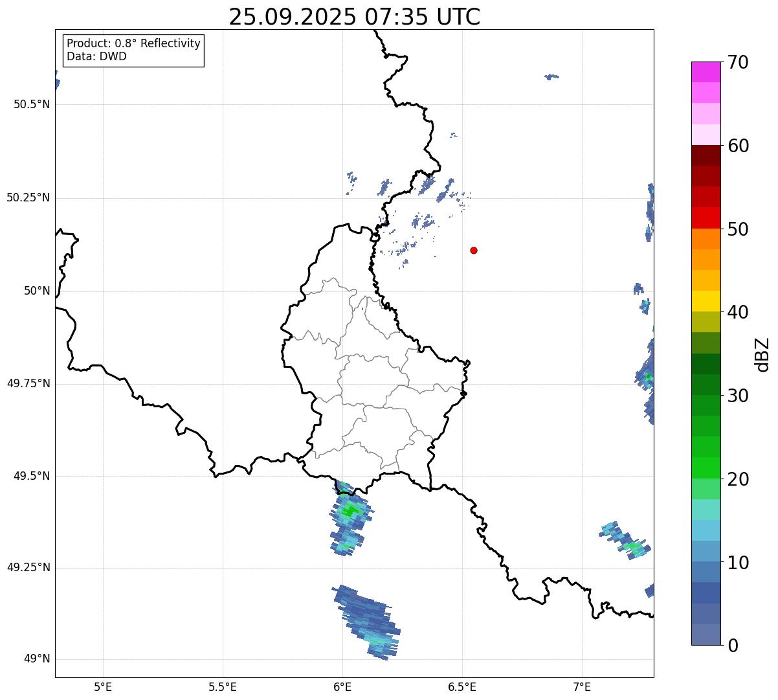
Task: Click the magenta top segment of the colorbar
Action: 706,72
